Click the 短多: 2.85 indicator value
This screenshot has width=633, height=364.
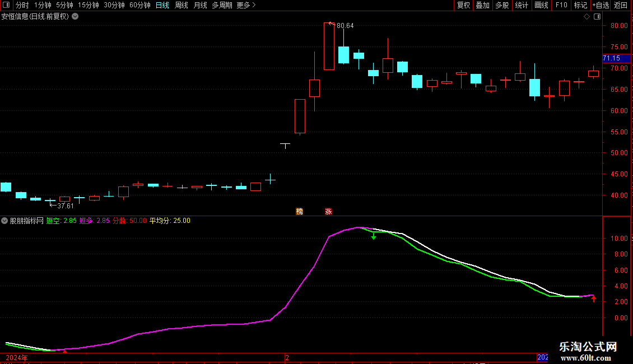(95, 221)
